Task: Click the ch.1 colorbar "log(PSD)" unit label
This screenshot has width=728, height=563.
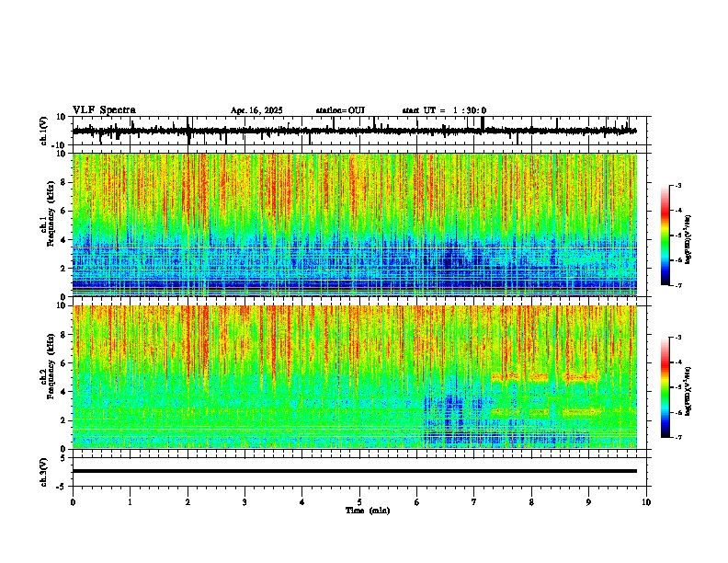Action: tap(688, 240)
